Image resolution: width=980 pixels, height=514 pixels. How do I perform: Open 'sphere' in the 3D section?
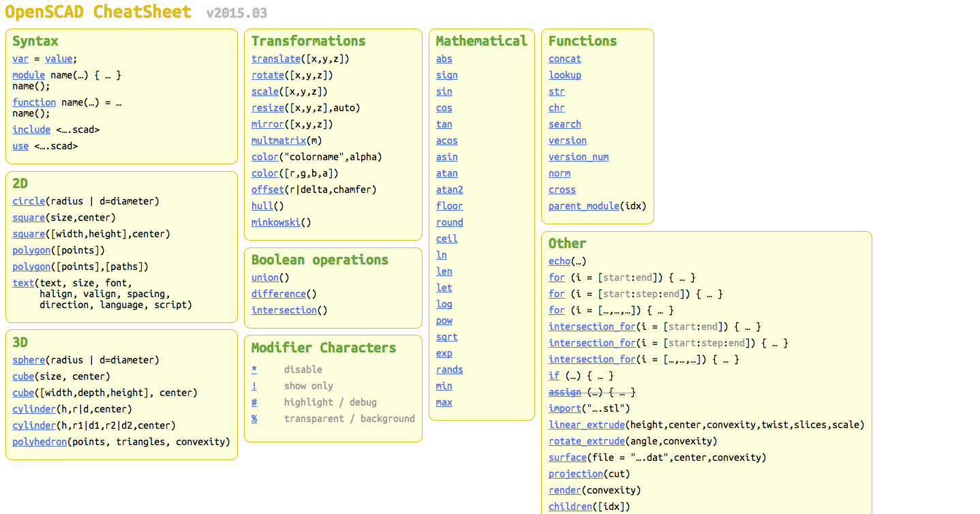29,360
